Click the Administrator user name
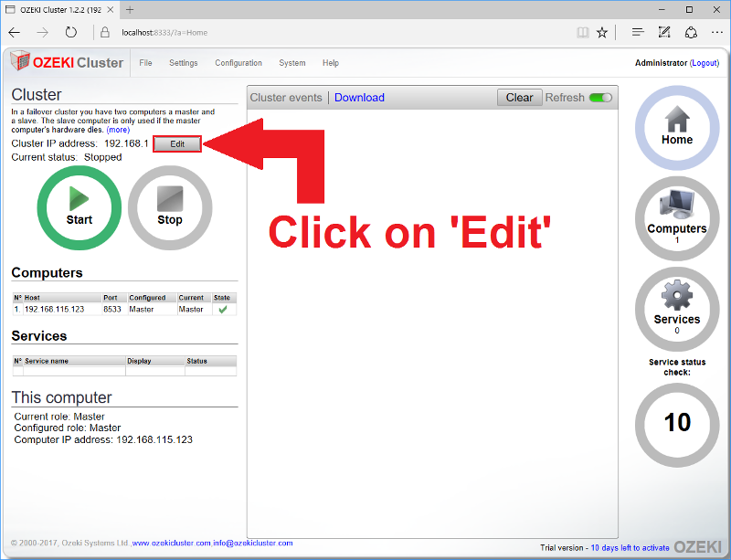 pos(661,63)
